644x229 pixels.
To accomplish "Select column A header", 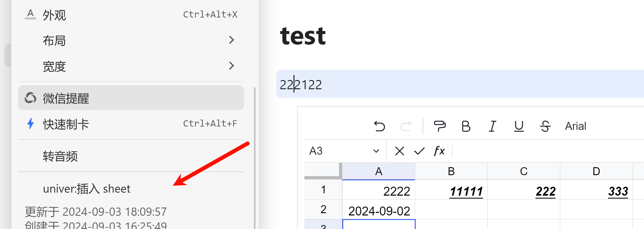I will coord(379,171).
